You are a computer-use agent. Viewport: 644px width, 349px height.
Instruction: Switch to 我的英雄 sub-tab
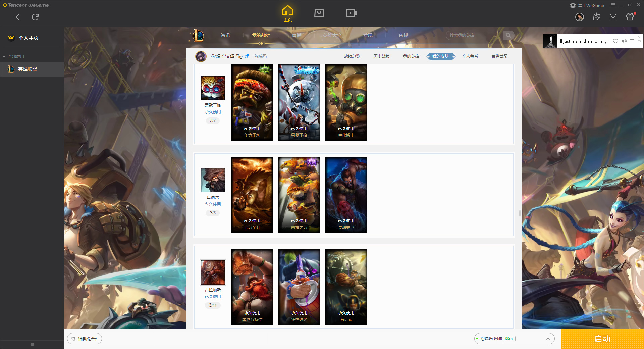point(411,56)
